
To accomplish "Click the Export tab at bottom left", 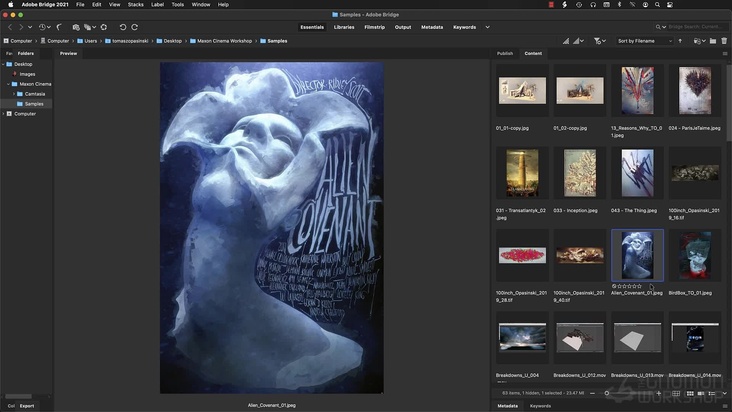I will click(27, 406).
